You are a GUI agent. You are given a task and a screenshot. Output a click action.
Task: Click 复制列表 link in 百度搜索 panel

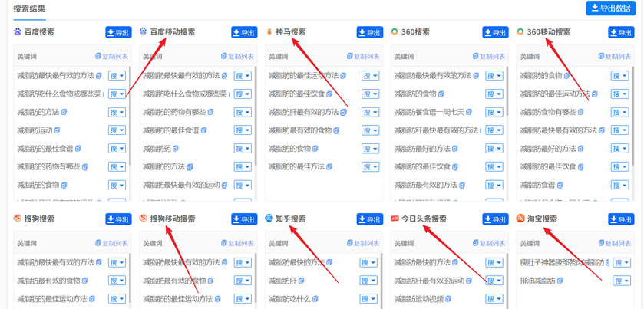[111, 56]
